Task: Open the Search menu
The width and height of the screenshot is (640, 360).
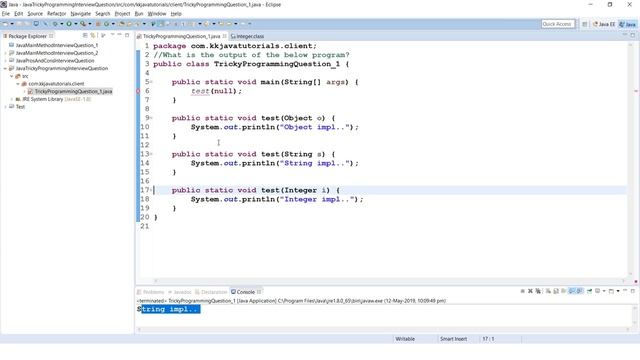Action: point(102,13)
